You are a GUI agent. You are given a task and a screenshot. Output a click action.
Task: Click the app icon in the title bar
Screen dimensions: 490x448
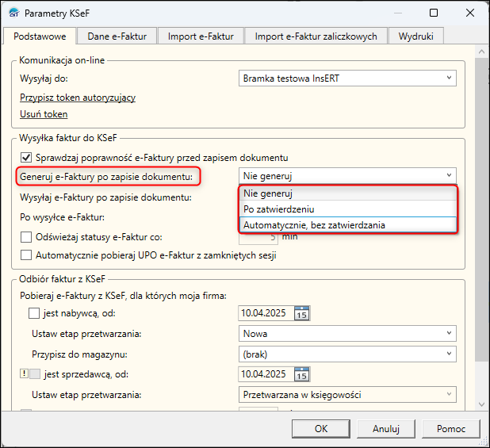point(13,13)
